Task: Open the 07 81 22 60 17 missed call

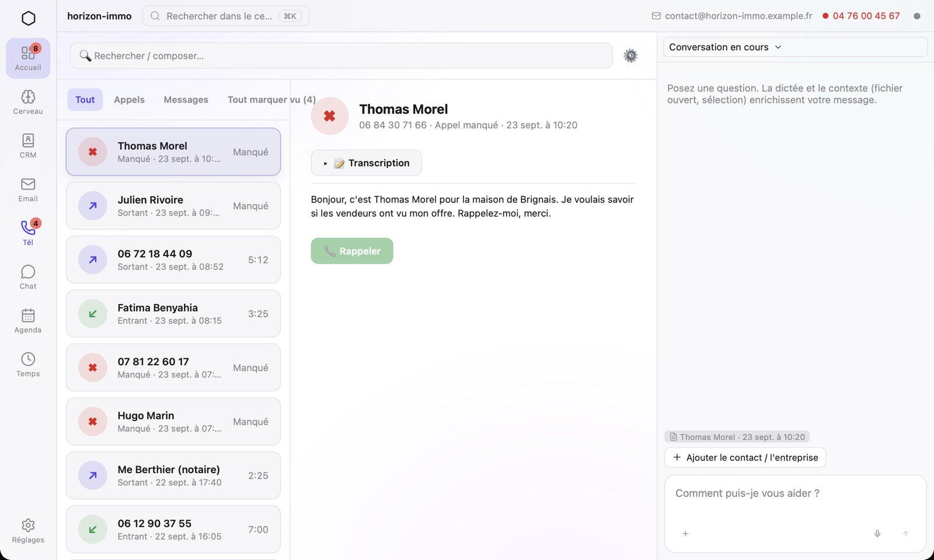Action: (173, 367)
